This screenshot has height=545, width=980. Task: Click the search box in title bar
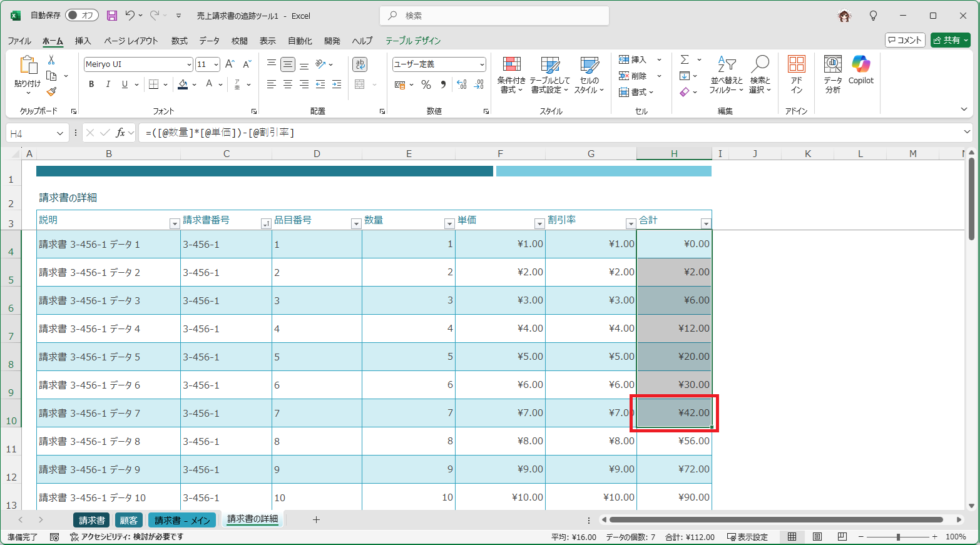pyautogui.click(x=494, y=16)
